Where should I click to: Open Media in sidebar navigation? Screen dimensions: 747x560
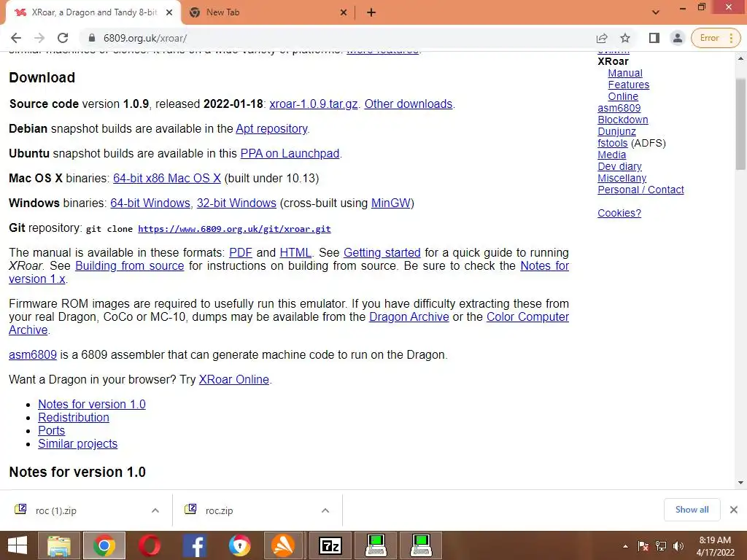(x=612, y=155)
